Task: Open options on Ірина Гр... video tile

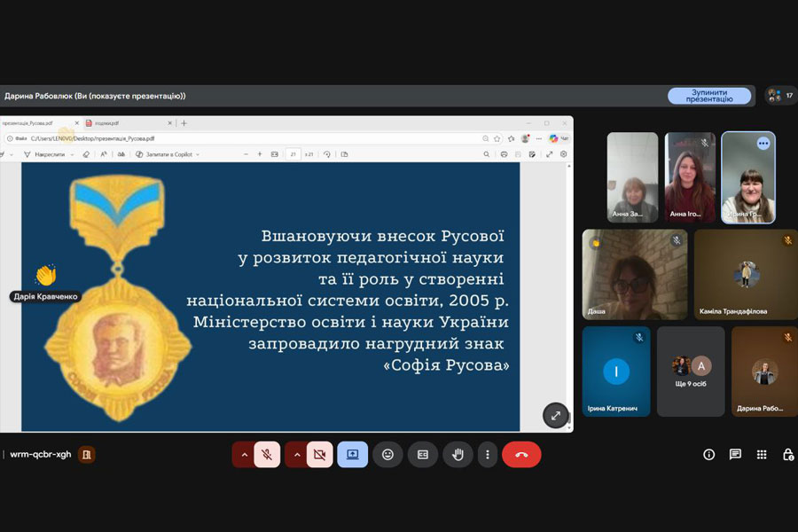Action: click(x=763, y=144)
